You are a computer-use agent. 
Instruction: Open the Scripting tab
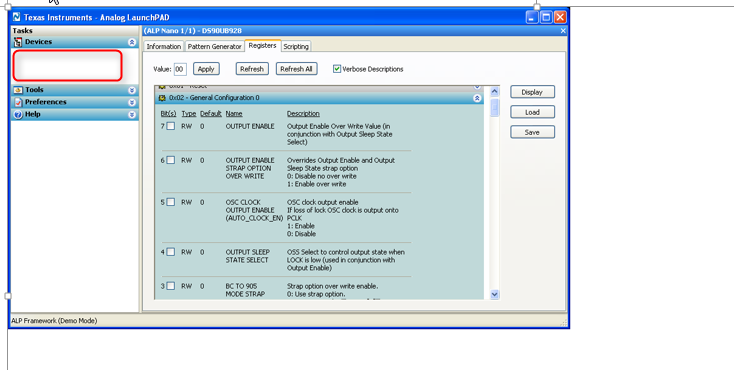tap(296, 46)
